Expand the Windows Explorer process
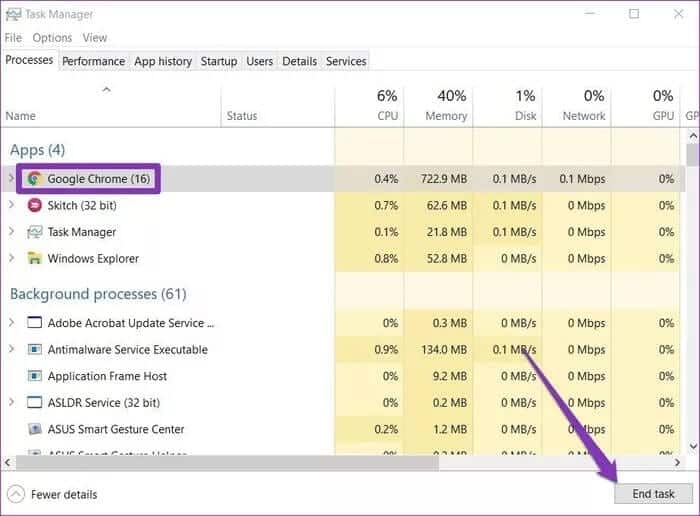Image resolution: width=700 pixels, height=516 pixels. [11, 258]
